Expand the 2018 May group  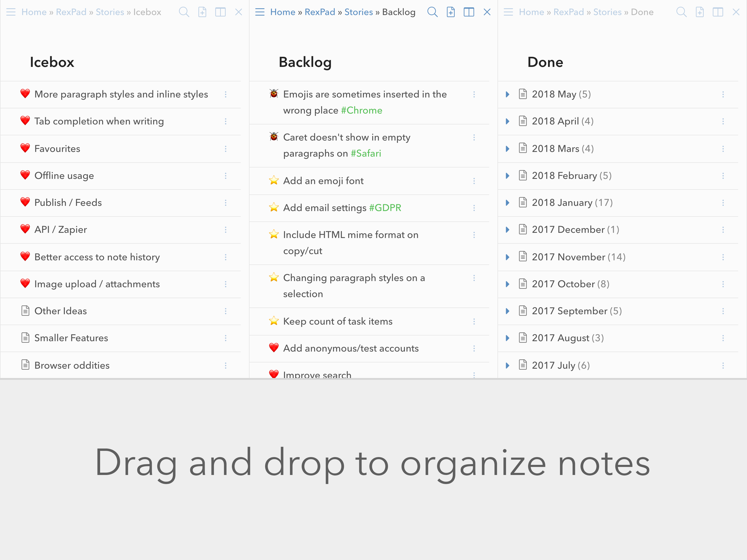[507, 95]
